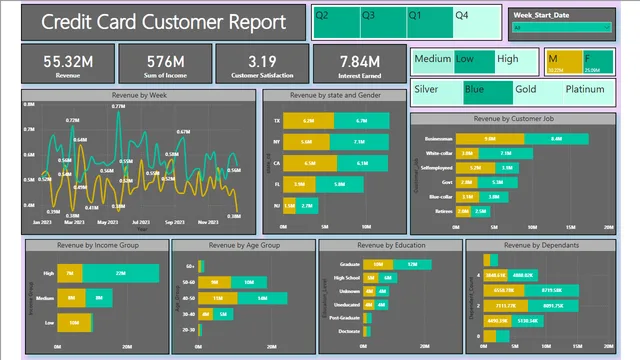Click the Jul 2023 axis label
The height and width of the screenshot is (360, 640).
[x=141, y=222]
